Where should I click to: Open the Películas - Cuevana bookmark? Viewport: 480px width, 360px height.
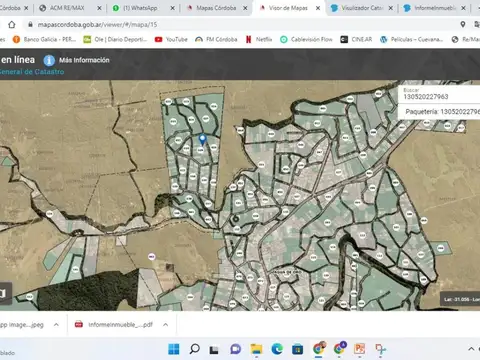(411, 39)
